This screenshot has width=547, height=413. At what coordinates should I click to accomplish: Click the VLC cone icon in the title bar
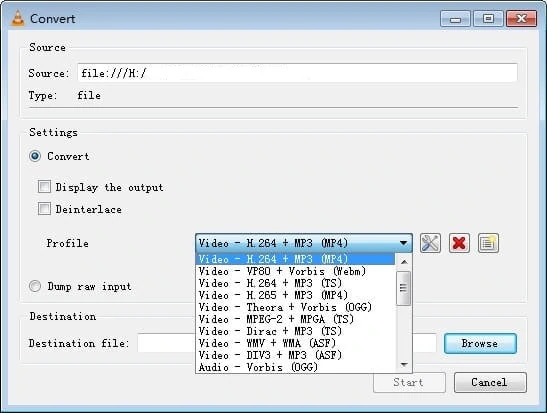18,18
